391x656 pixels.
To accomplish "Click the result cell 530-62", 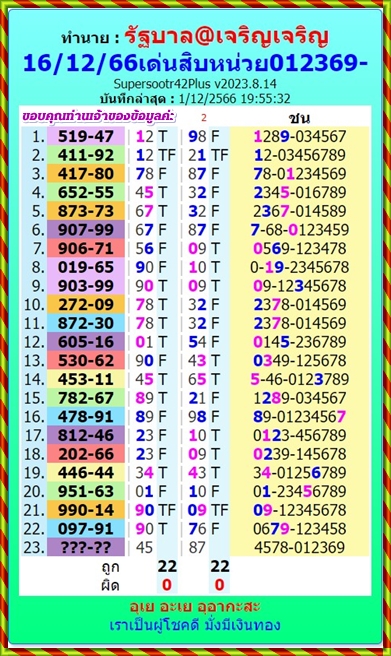I will [x=86, y=361].
